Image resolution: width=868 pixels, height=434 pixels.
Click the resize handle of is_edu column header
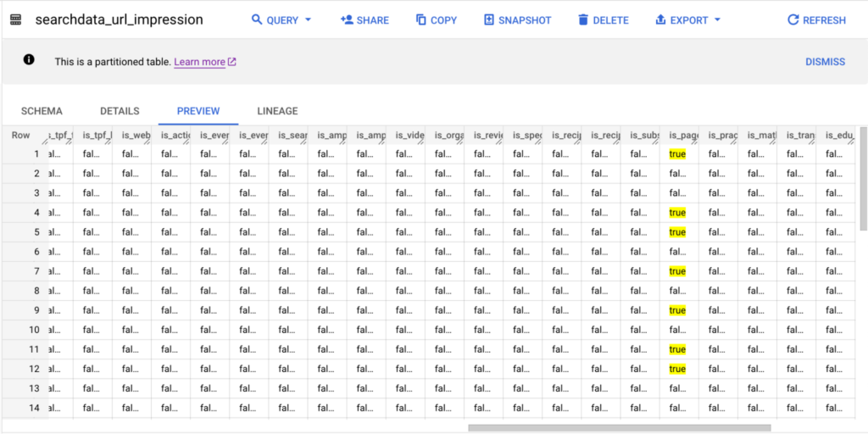852,141
